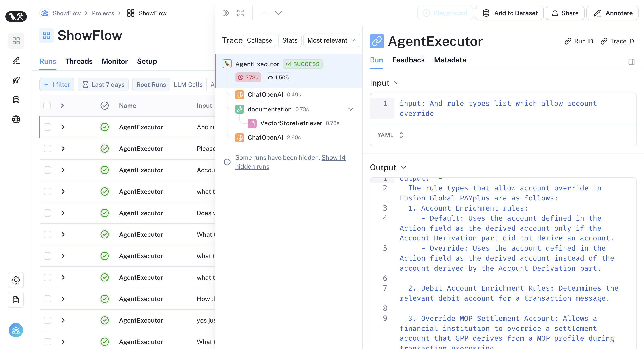Open the Projects grid icon in sidebar
The image size is (644, 349).
pos(16,40)
